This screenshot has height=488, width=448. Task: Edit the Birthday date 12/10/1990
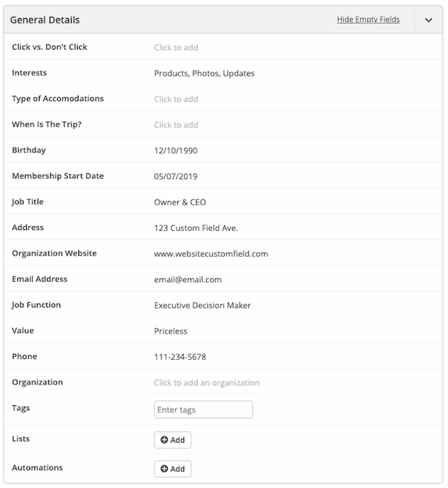pos(176,151)
